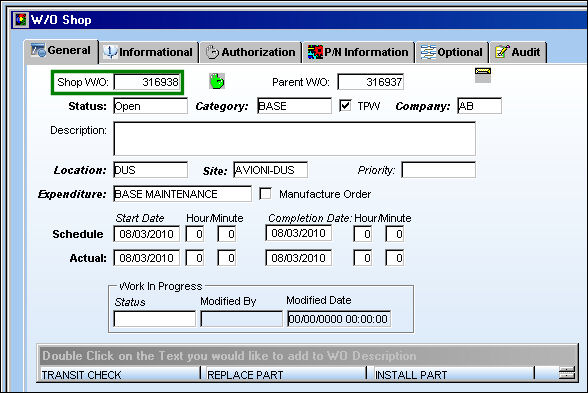Click the Location label link
The image size is (588, 393).
click(80, 170)
